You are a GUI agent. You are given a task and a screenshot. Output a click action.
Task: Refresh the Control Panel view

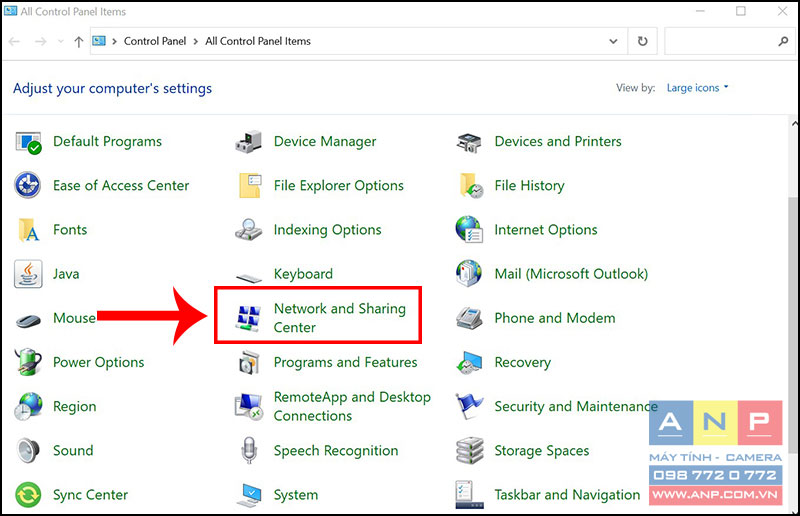click(642, 41)
